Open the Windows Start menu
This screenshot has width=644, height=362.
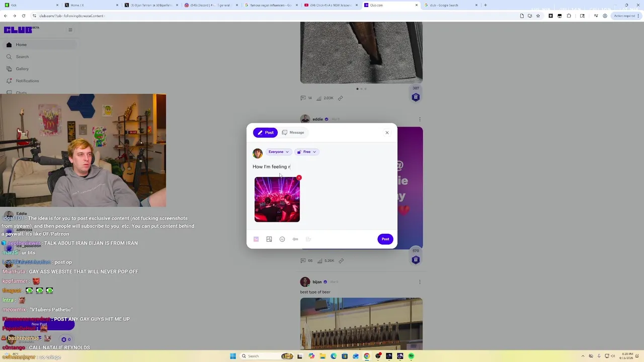click(233, 356)
